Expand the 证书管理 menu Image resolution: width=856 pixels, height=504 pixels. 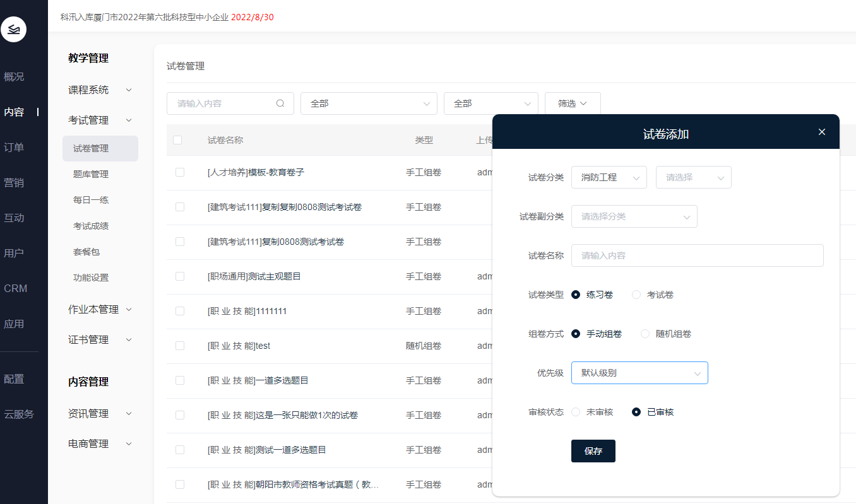click(129, 340)
